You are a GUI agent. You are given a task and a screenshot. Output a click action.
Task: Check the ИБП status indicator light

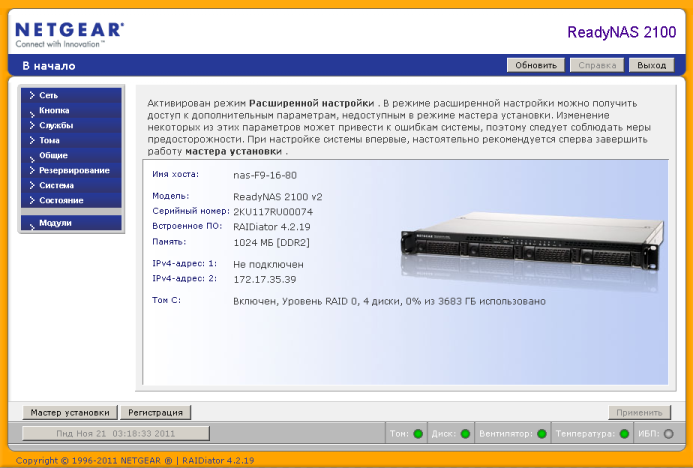tap(669, 434)
